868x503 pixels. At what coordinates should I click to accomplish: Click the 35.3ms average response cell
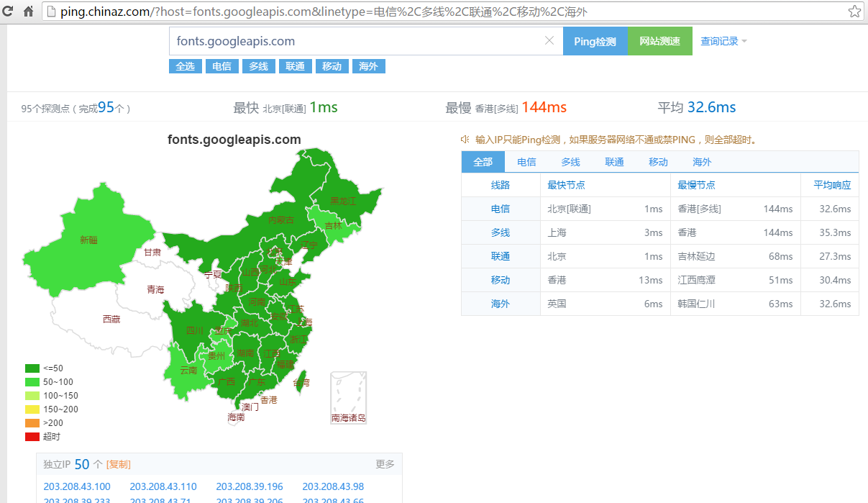835,232
